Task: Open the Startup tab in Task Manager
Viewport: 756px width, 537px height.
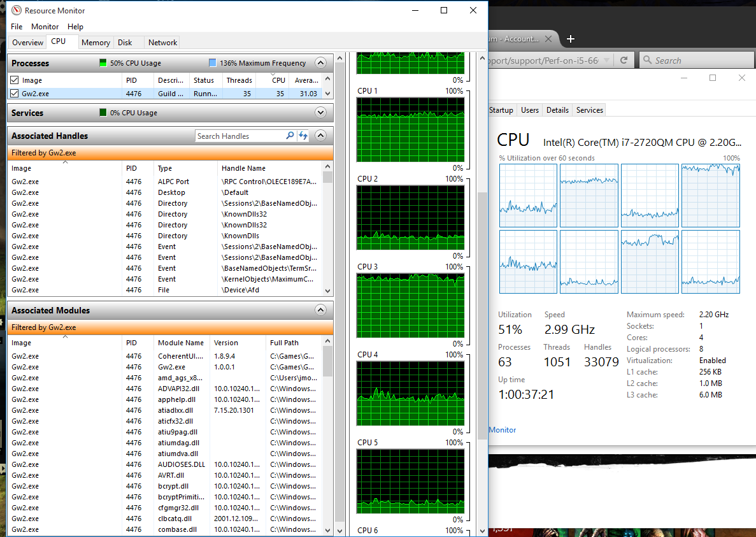Action: [x=501, y=110]
